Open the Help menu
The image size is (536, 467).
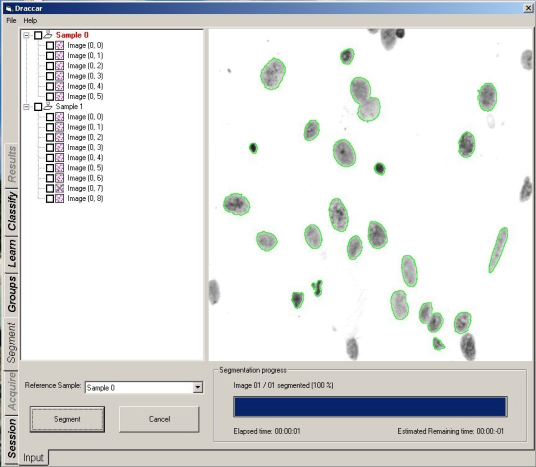click(x=30, y=21)
